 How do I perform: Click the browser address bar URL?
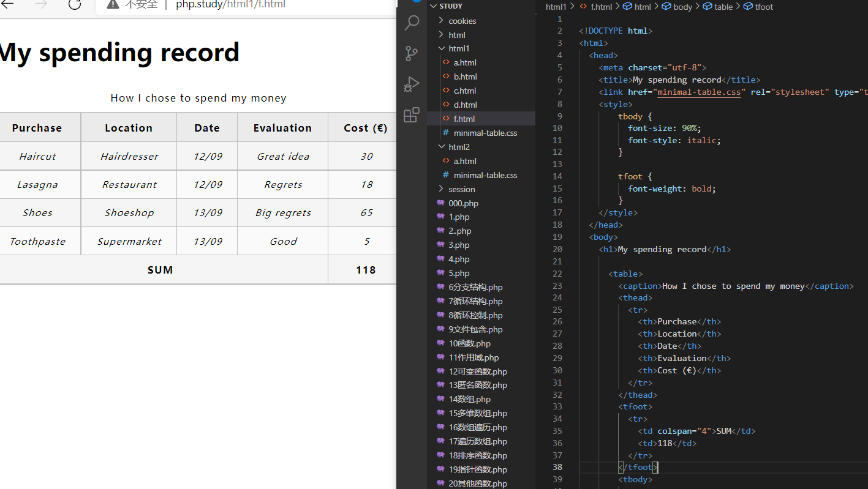point(230,4)
